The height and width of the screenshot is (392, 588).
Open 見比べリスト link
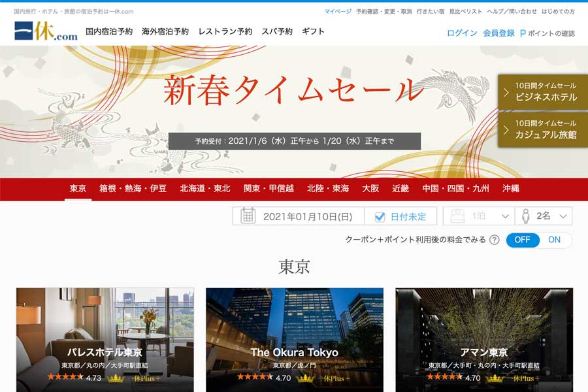[466, 12]
